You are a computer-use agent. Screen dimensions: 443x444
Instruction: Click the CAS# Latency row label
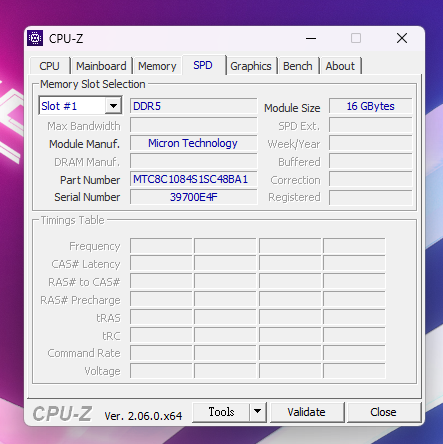86,264
